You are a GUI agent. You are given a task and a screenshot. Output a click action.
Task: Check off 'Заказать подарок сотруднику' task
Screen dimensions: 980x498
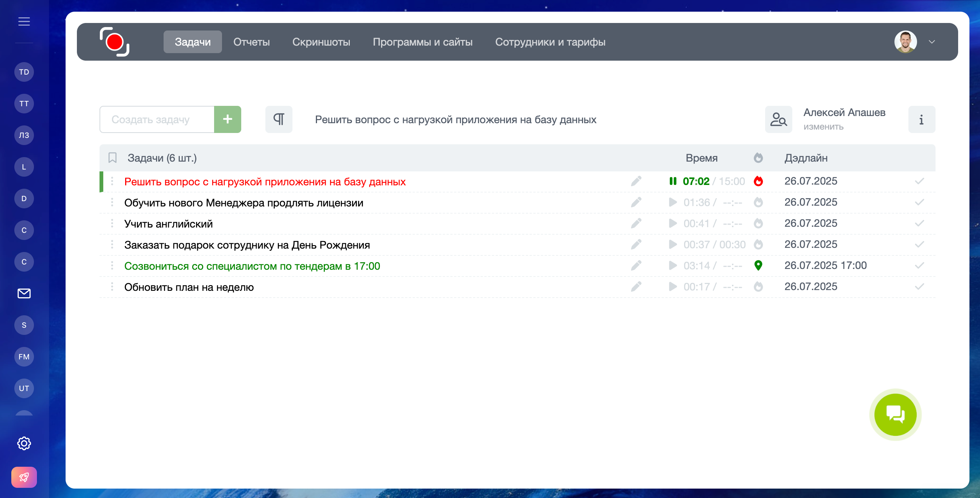[x=919, y=244]
